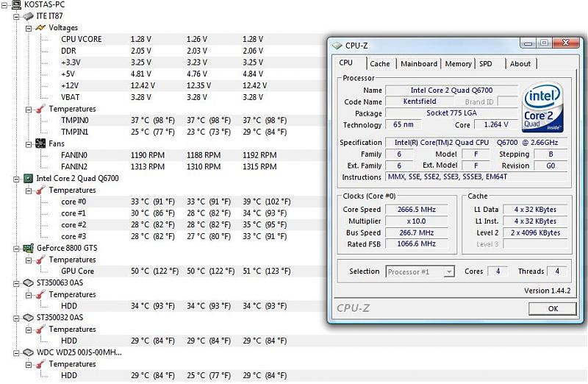Click the Instructions field in CPU-Z

pyautogui.click(x=476, y=177)
